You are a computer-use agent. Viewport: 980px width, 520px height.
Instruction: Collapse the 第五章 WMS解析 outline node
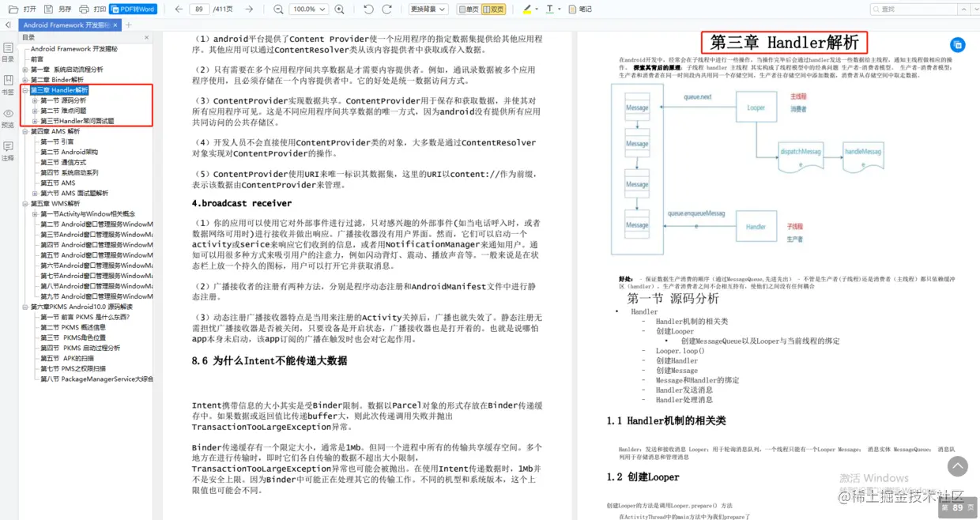tap(25, 204)
